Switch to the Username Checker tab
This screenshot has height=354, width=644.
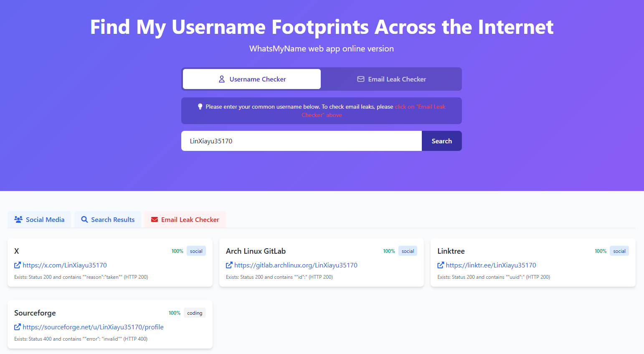coord(252,79)
